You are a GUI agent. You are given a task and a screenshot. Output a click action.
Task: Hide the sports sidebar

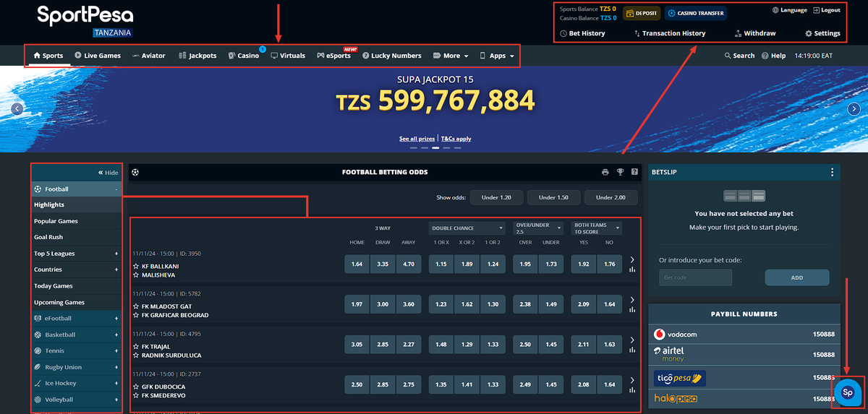click(x=108, y=173)
